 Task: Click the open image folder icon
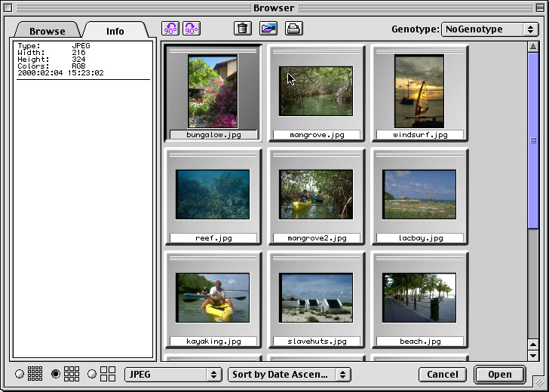pyautogui.click(x=268, y=29)
